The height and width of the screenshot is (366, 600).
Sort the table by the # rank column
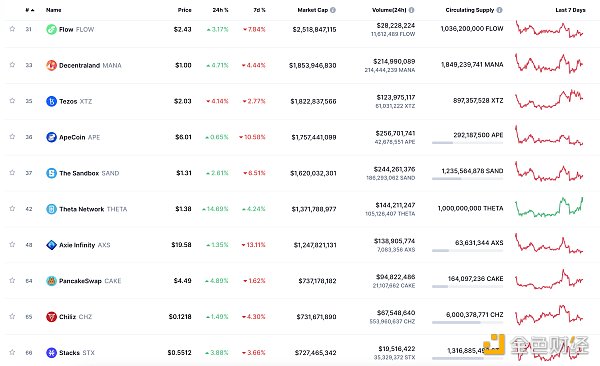coord(30,10)
